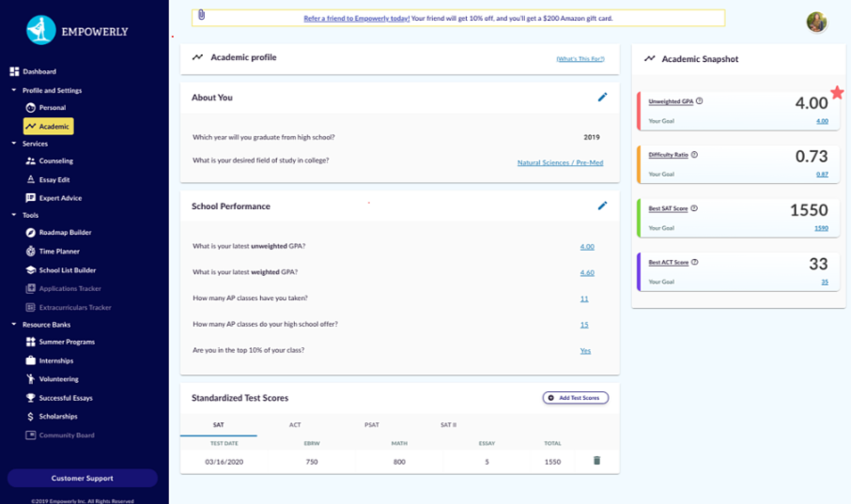This screenshot has width=851, height=504.
Task: Open Roadmap Builder from the sidebar
Action: point(65,233)
